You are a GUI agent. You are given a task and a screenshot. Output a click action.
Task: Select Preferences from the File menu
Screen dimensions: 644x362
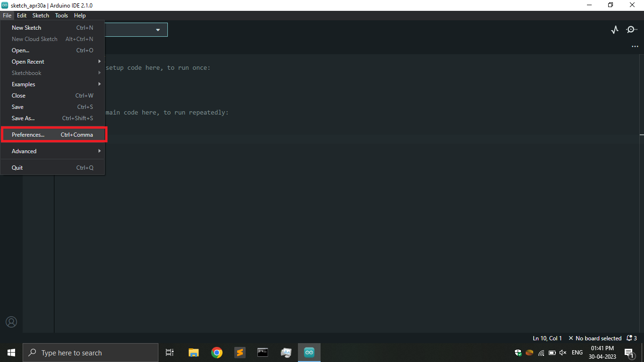28,134
